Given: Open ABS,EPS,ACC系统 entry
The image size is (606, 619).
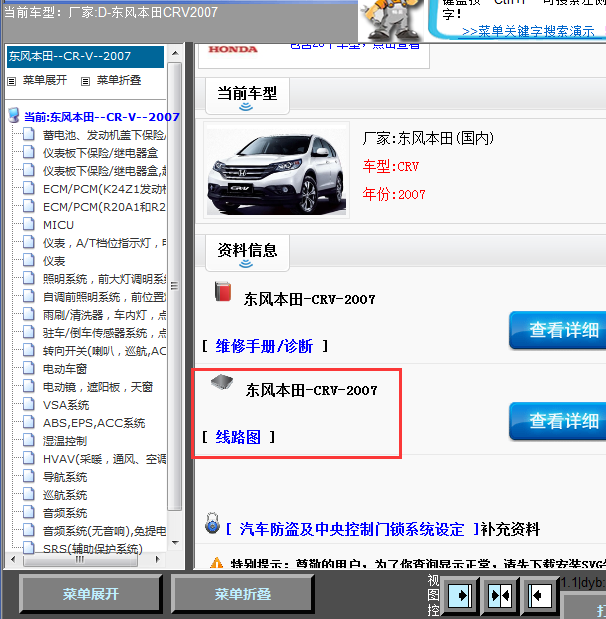Looking at the screenshot, I should click(x=94, y=423).
